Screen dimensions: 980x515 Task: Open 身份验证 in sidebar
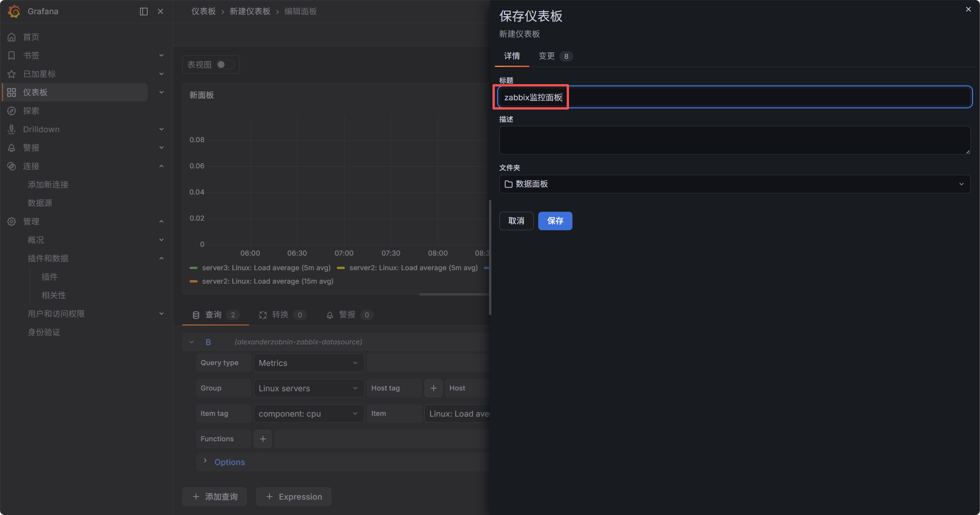(44, 332)
